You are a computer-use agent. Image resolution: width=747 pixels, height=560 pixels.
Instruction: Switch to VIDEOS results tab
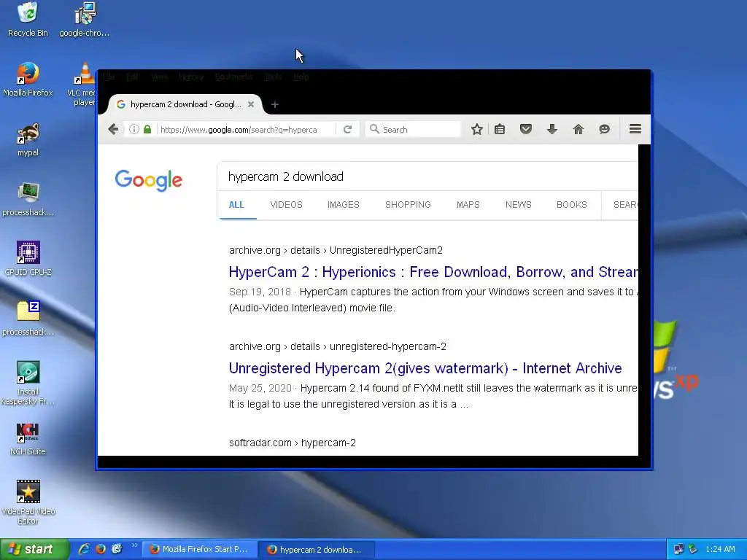(286, 205)
